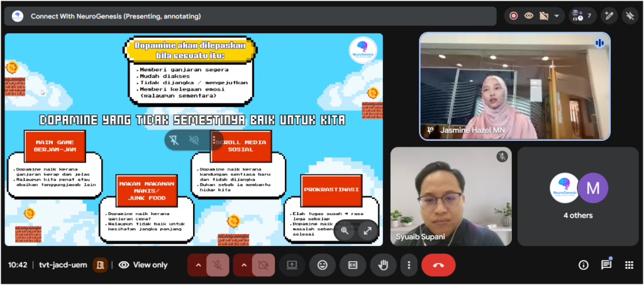Open presentation tile's three-dot options menu
Viewport: 644px width, 285px height.
coord(214,140)
